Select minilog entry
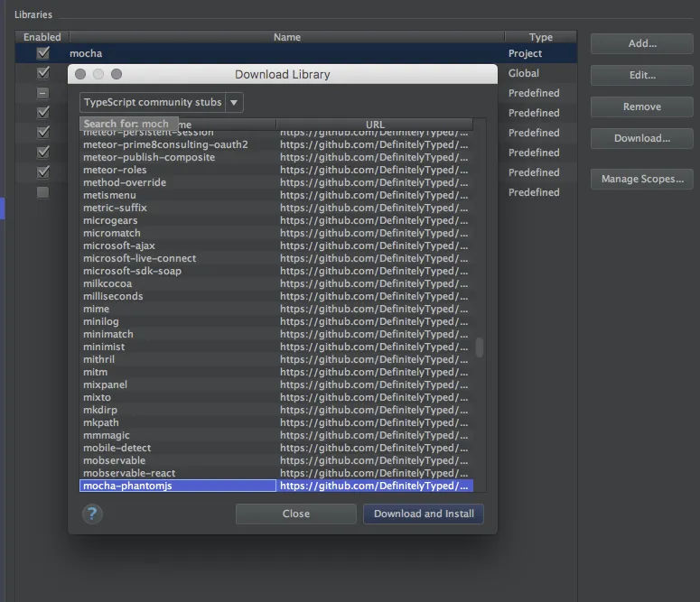This screenshot has width=700, height=602. click(178, 321)
